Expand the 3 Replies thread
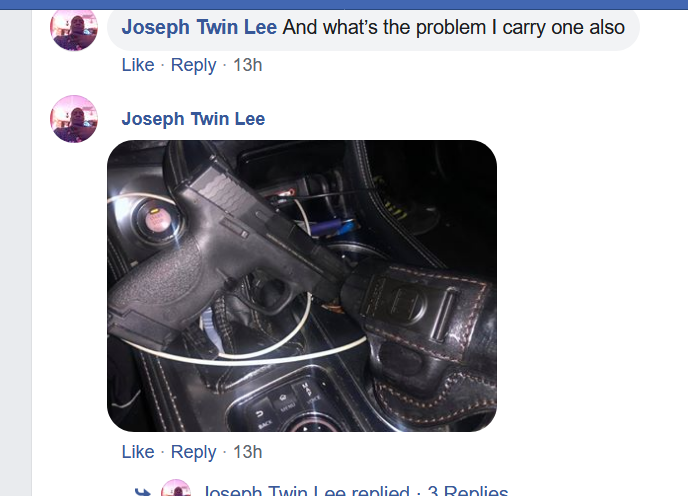The image size is (688, 496). (468, 491)
